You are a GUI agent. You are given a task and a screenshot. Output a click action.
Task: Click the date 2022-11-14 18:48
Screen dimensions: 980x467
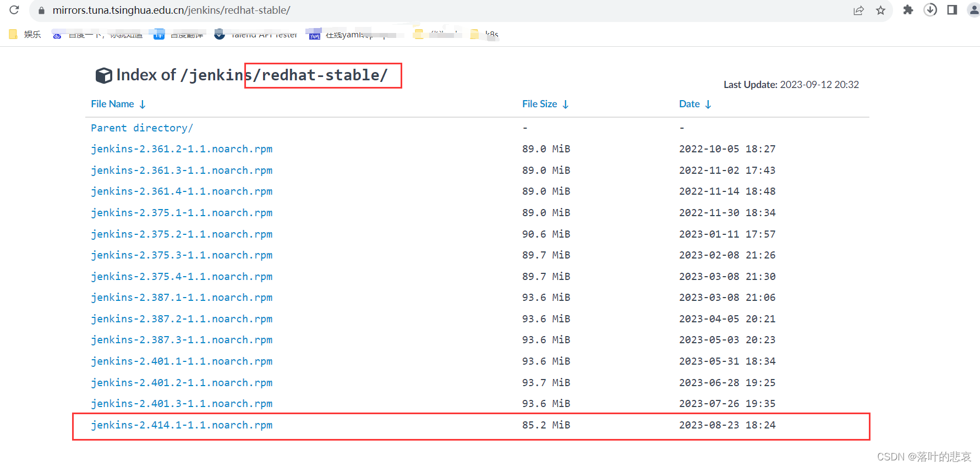pos(727,191)
